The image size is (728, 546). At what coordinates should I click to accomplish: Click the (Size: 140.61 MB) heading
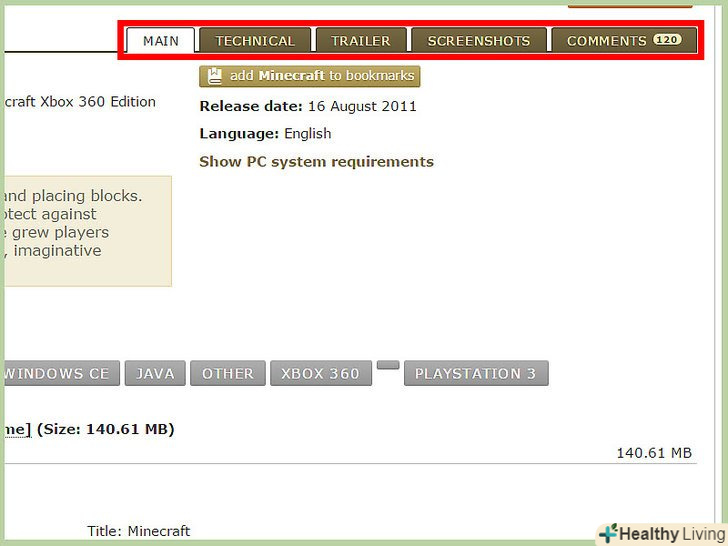105,429
